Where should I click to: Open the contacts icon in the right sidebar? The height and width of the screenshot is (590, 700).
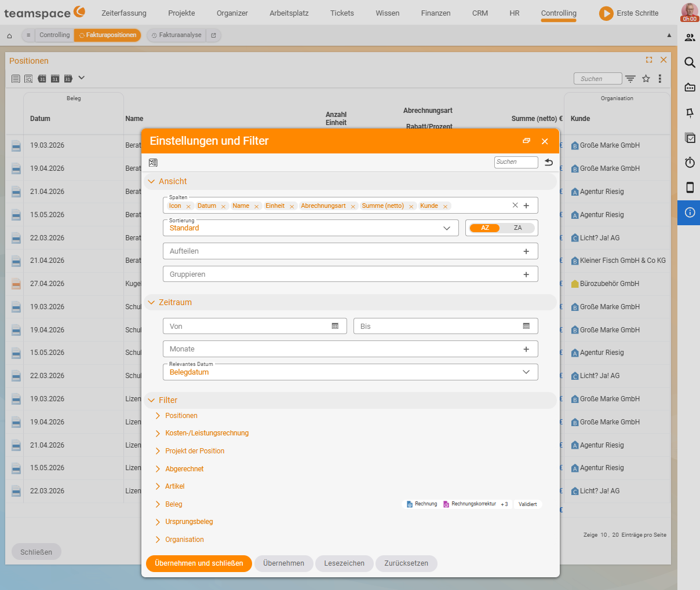(690, 38)
